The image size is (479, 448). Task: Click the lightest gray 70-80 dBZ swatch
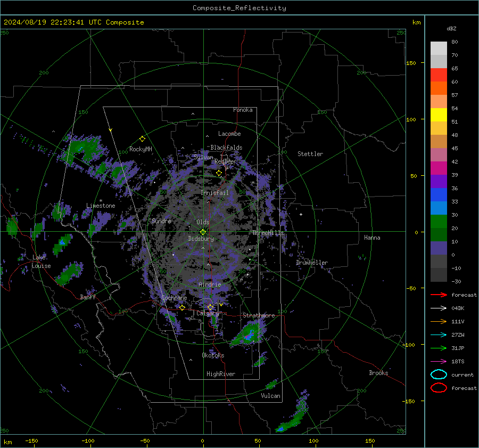tap(439, 48)
